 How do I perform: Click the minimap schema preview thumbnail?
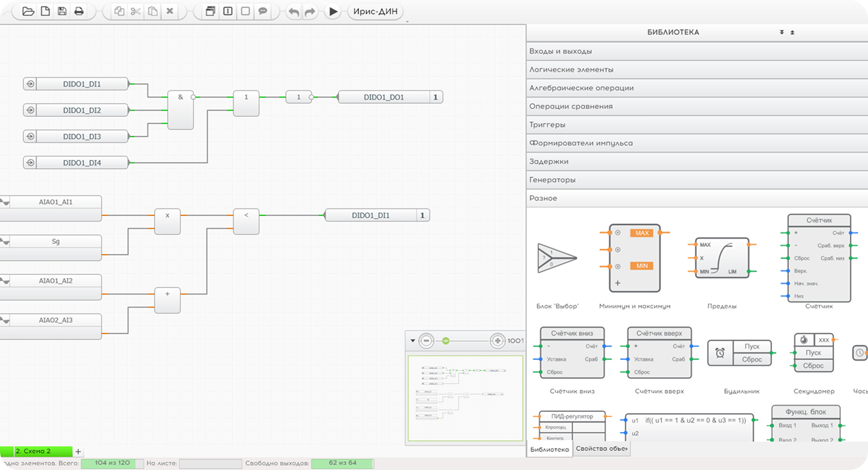click(x=465, y=397)
